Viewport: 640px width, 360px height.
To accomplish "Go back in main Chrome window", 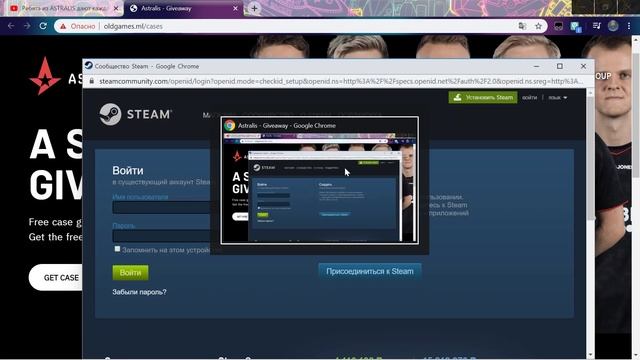I will pyautogui.click(x=11, y=26).
